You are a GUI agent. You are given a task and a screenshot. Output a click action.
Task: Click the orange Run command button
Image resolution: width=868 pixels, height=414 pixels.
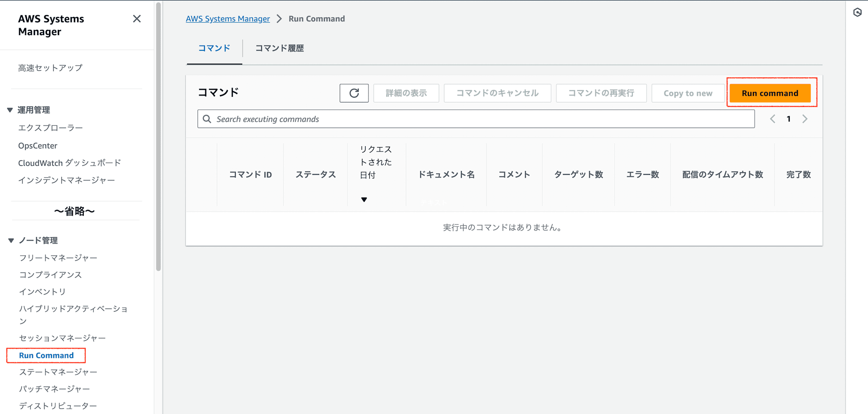[770, 93]
